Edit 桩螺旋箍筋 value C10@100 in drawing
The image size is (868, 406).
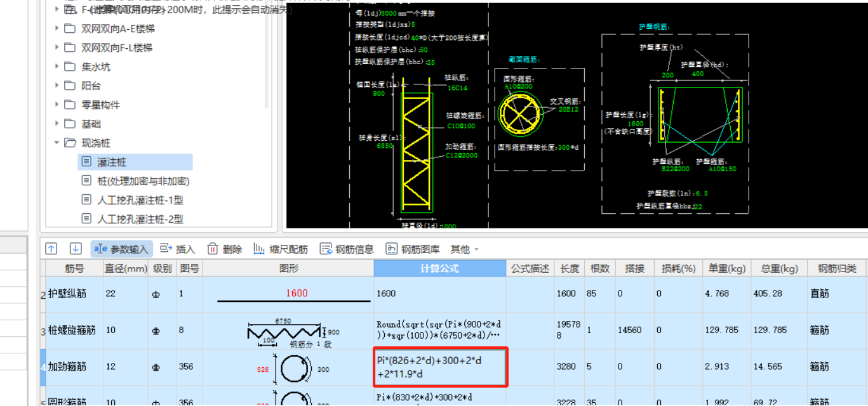[x=461, y=126]
